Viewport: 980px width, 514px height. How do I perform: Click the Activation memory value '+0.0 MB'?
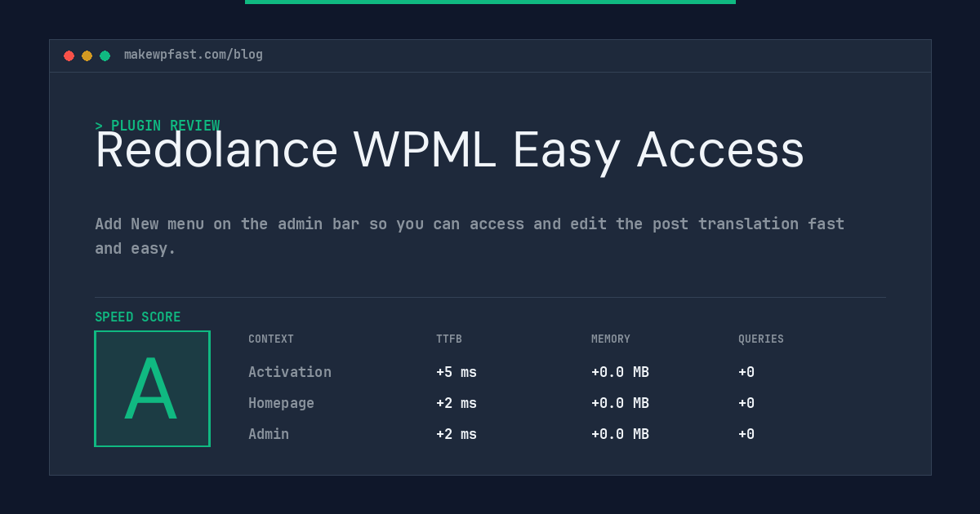click(621, 372)
